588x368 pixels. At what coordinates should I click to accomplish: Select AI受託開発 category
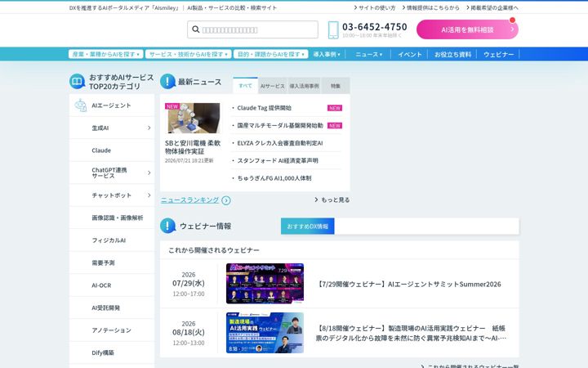click(112, 308)
